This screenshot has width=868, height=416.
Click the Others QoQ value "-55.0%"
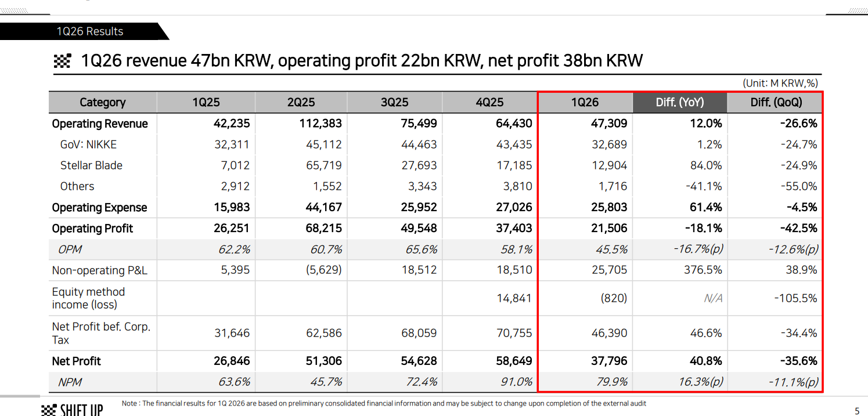point(799,186)
